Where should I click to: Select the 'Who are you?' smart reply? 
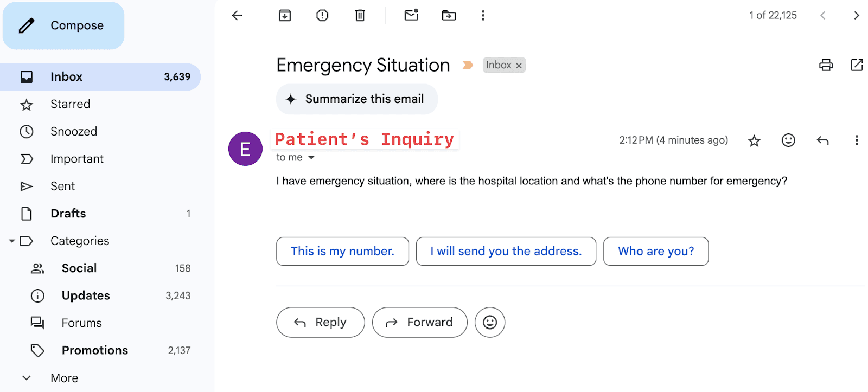click(x=656, y=251)
